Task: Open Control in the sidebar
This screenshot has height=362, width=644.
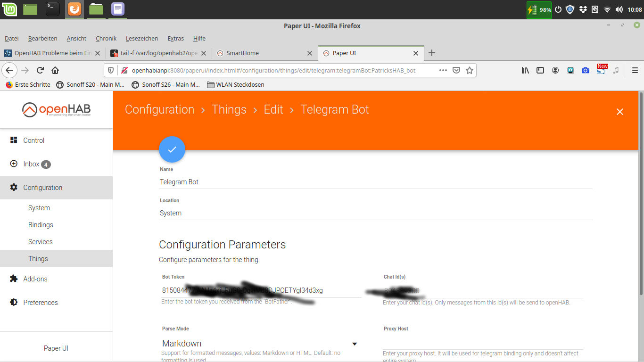Action: pos(56,140)
